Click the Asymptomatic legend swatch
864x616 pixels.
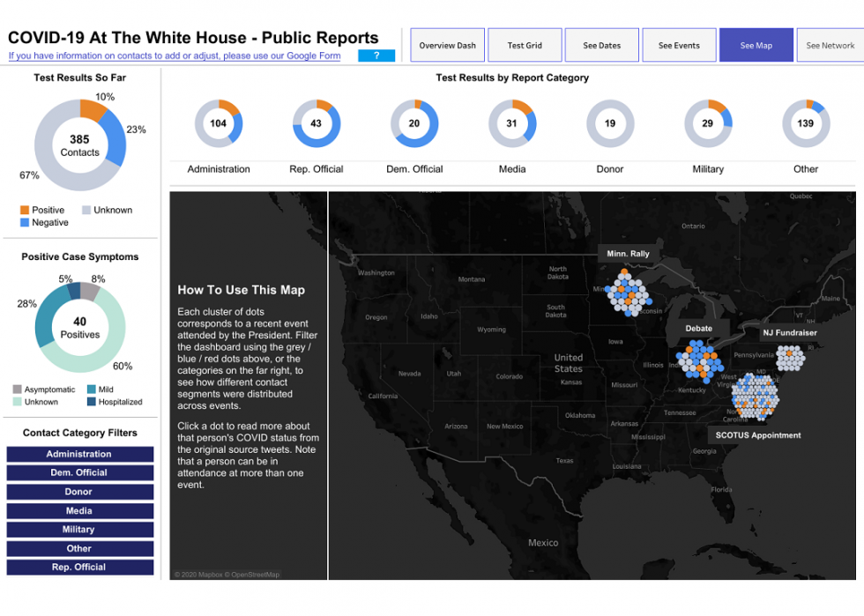tap(17, 390)
